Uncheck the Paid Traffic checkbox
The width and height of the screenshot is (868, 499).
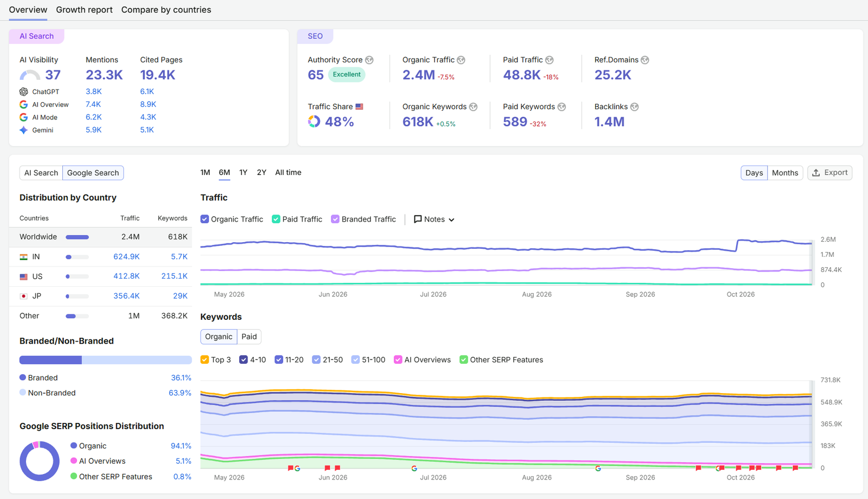(276, 219)
